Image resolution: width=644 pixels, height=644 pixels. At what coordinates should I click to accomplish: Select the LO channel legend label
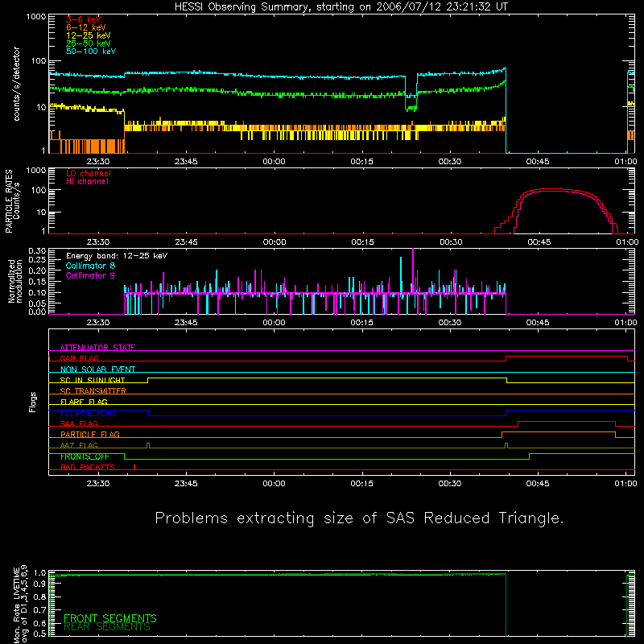89,173
